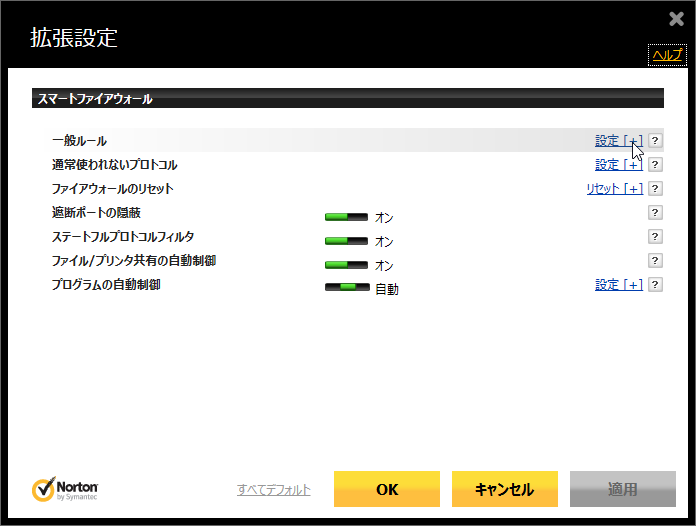696x526 pixels.
Task: Toggle ファイル/プリンタ共有の自動制御 switch
Action: click(x=347, y=265)
